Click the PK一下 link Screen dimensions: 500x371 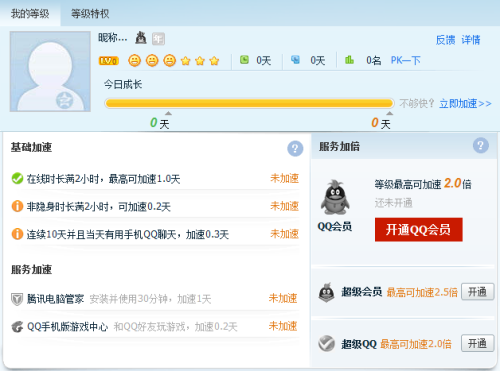click(x=405, y=60)
